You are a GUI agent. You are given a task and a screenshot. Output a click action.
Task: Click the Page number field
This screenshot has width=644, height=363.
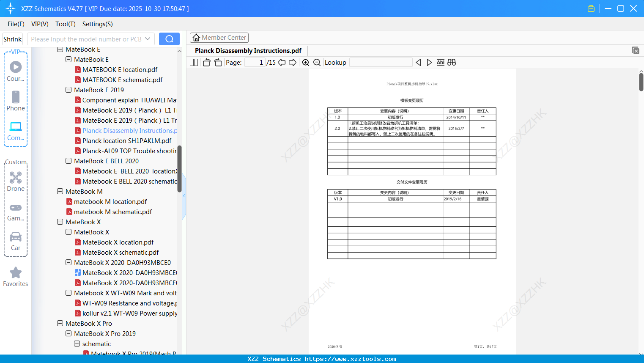click(255, 63)
